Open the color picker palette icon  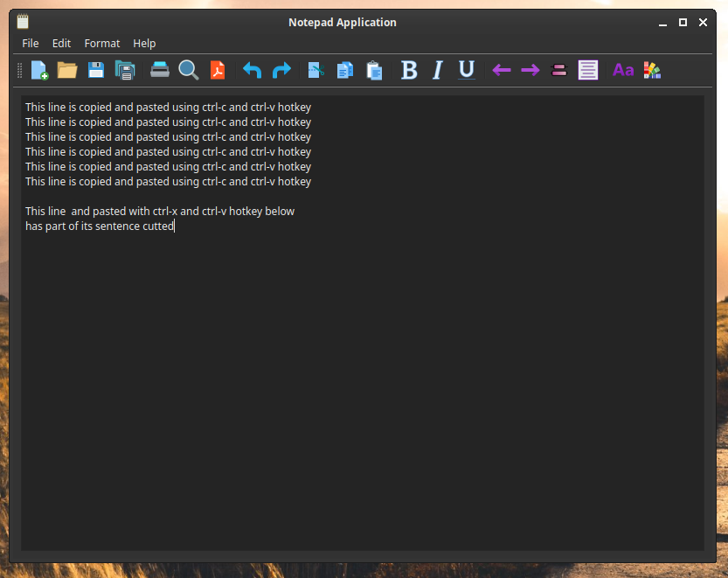coord(652,70)
